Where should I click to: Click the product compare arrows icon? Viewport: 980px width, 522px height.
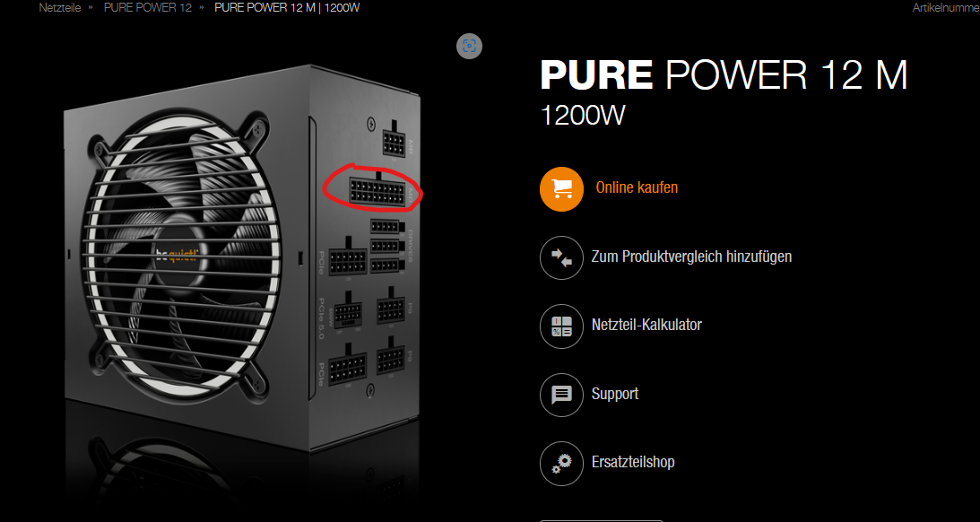pyautogui.click(x=561, y=257)
